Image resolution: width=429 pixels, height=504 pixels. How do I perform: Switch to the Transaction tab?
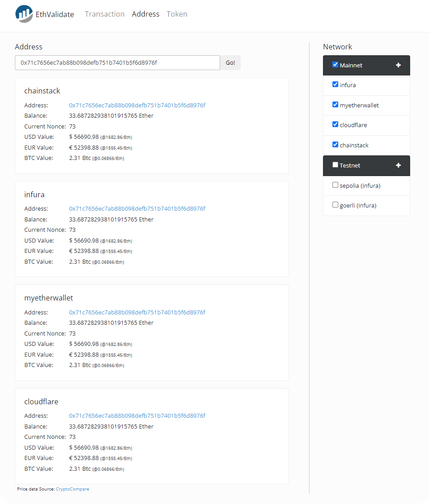105,14
